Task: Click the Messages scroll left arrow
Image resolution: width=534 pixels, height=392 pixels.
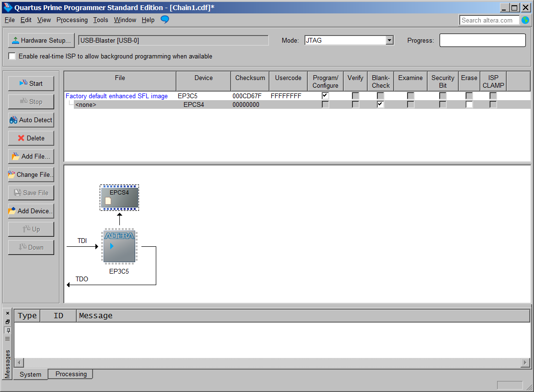Action: 19,362
